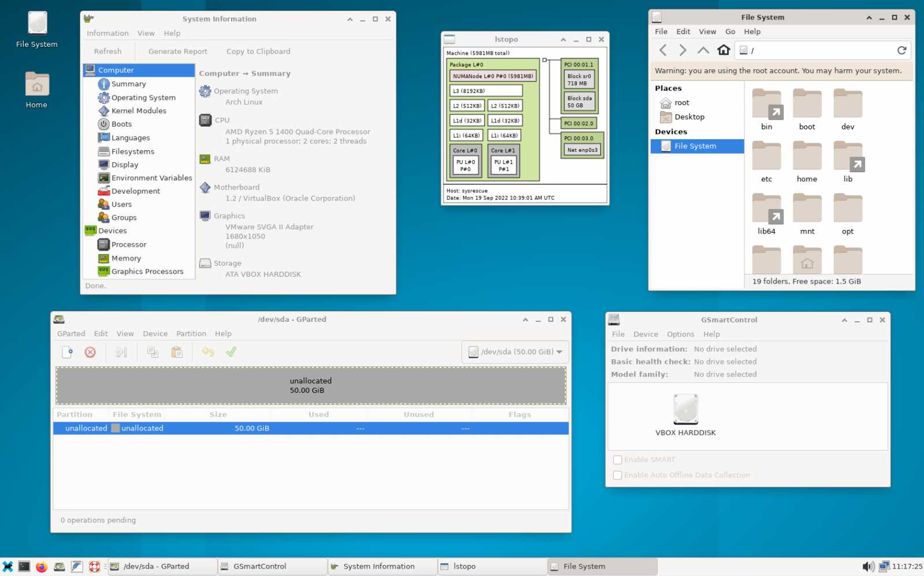Open the /dev/sda device dropdown in GParted
Viewport: 924px width, 576px height.
[x=516, y=352]
